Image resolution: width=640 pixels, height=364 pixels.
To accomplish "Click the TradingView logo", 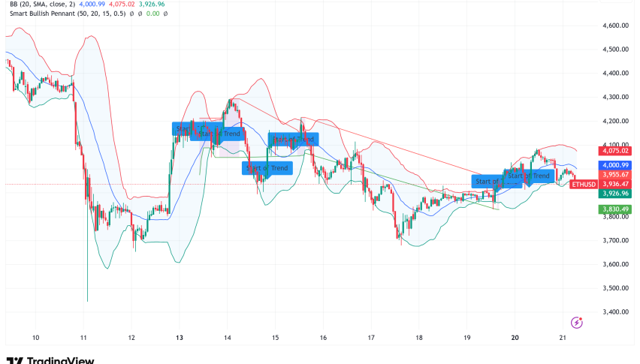I will click(x=50, y=359).
